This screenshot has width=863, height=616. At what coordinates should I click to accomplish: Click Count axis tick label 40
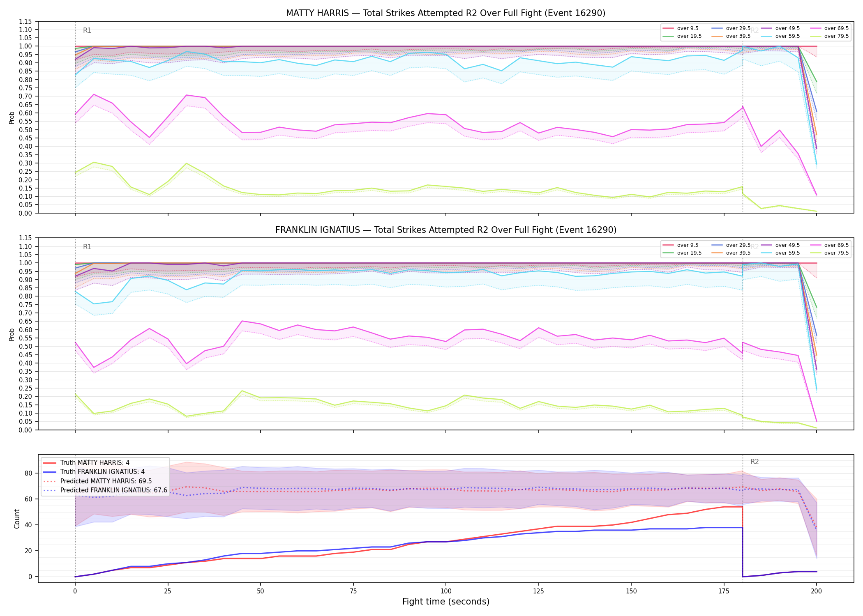[28, 525]
